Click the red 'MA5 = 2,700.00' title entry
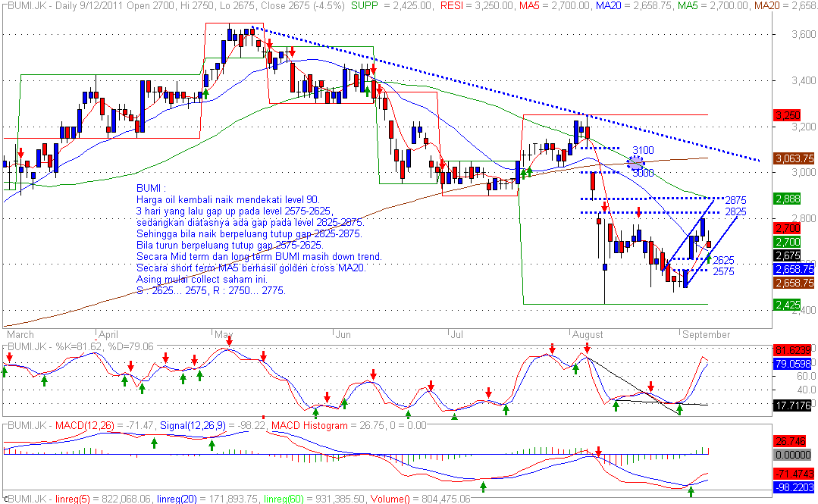Viewport: 818px width, 504px height. tap(554, 6)
